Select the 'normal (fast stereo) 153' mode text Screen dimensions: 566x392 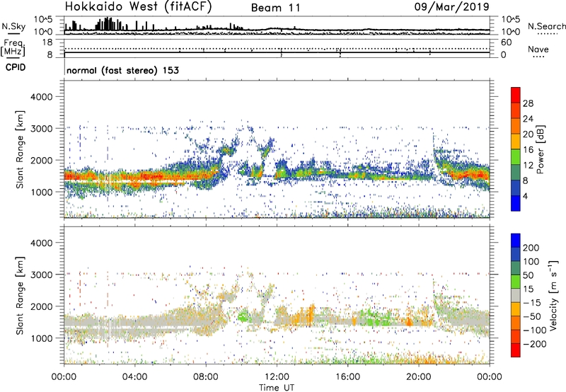(122, 70)
